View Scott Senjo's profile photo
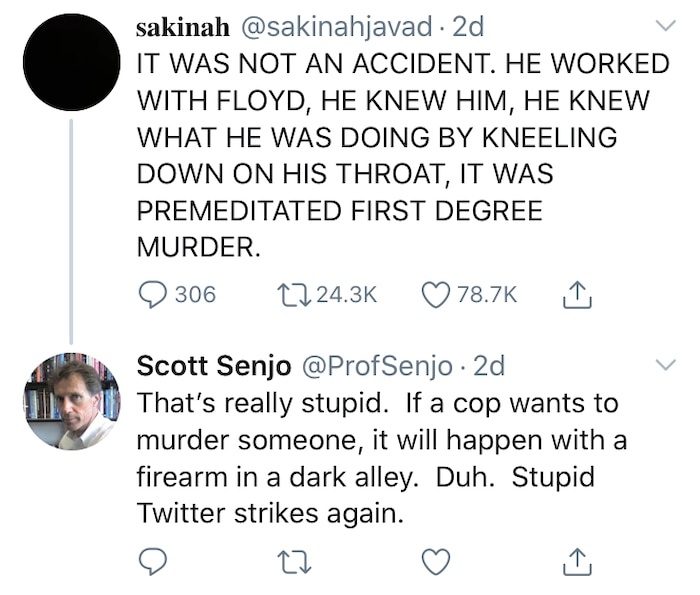The image size is (700, 595). 71,402
